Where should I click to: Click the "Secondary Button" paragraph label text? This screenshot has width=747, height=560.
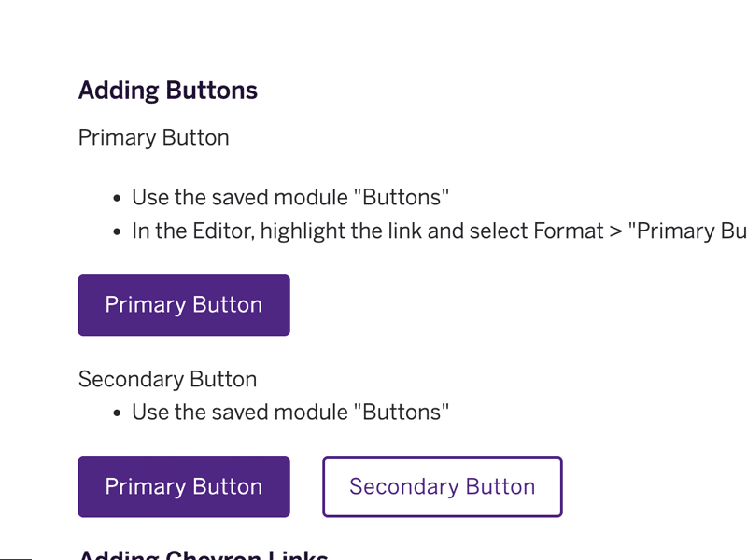coord(168,380)
